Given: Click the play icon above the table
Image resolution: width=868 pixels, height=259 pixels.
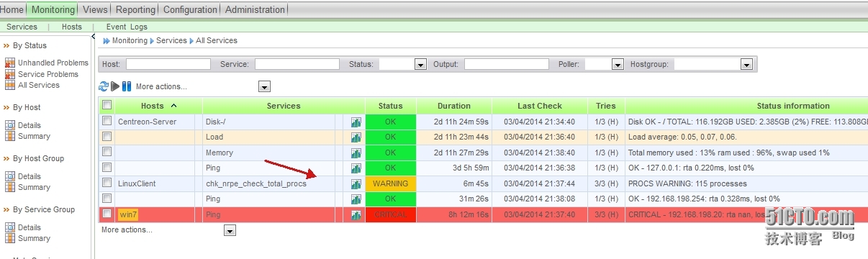Looking at the screenshot, I should pos(115,86).
